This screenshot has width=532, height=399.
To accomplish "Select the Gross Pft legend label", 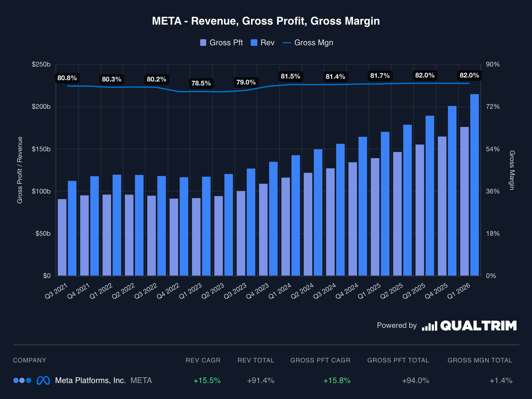I will point(226,43).
